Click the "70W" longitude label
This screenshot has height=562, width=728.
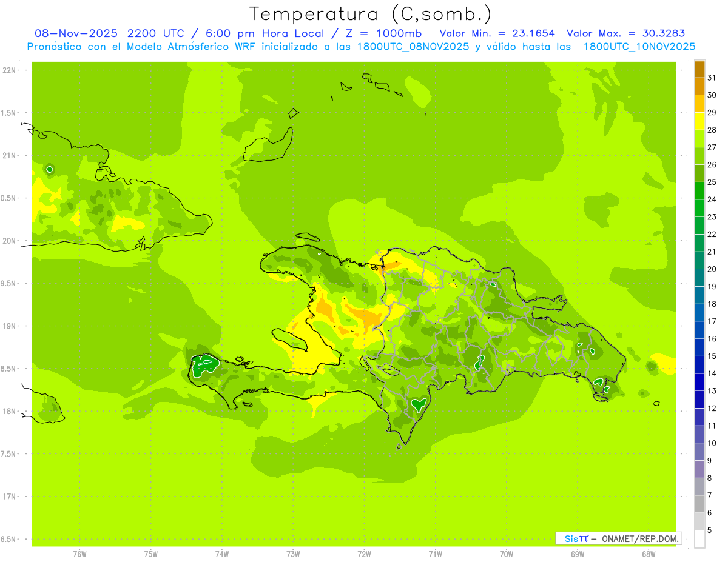point(507,554)
